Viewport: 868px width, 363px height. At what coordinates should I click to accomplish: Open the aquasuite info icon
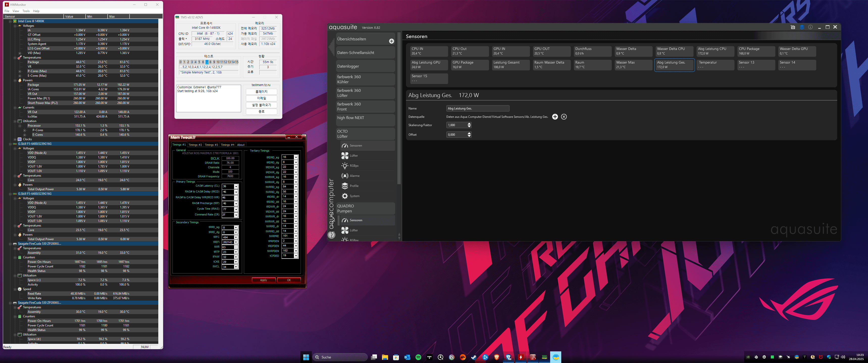[810, 27]
